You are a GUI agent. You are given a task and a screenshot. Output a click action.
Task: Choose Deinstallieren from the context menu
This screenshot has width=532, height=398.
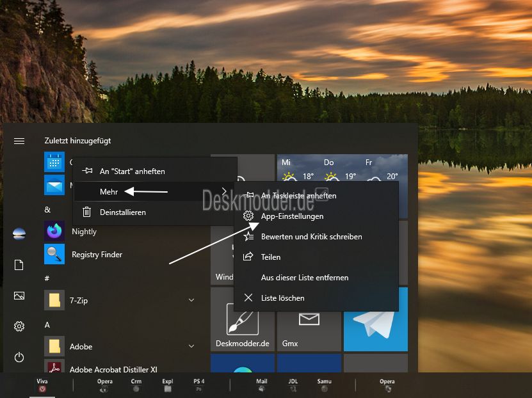[x=122, y=212]
